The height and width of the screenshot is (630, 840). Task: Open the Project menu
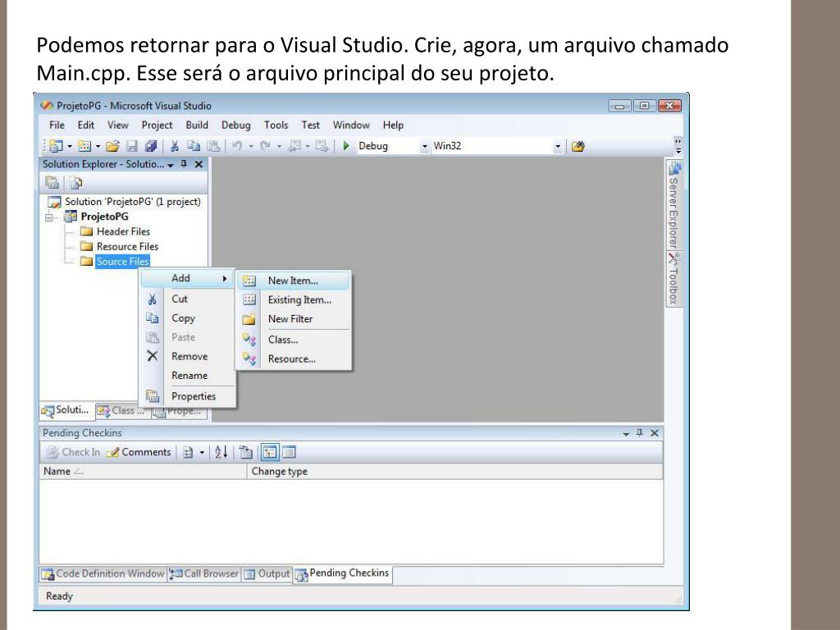tap(157, 125)
